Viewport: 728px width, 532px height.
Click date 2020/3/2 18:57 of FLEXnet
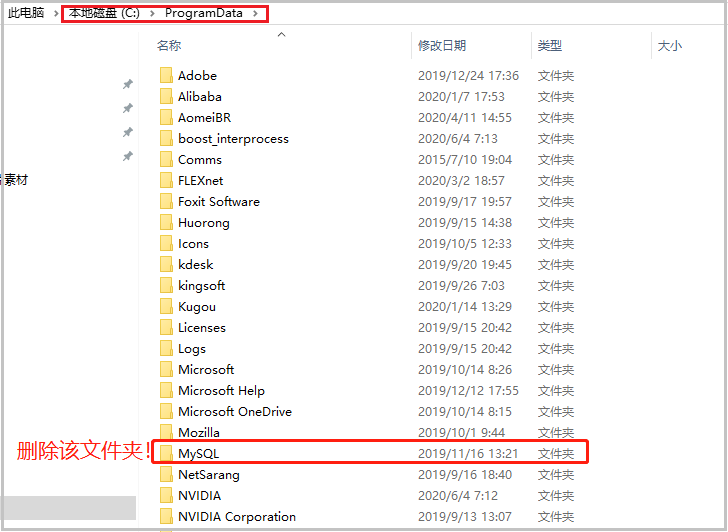[461, 181]
